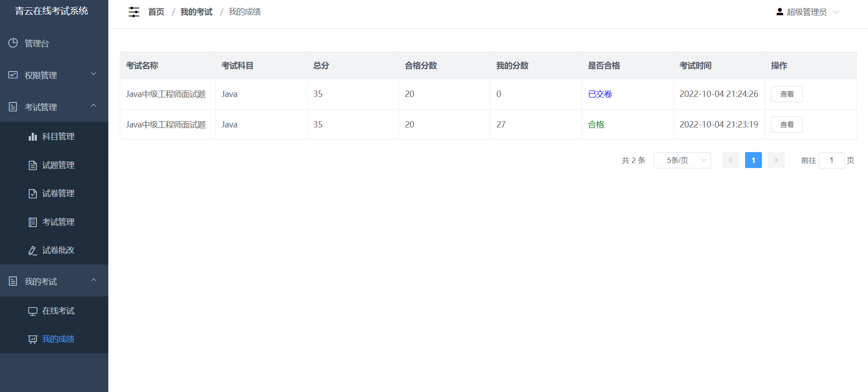This screenshot has width=868, height=392.
Task: Click the 试卷批改 pencil icon
Action: pos(33,250)
